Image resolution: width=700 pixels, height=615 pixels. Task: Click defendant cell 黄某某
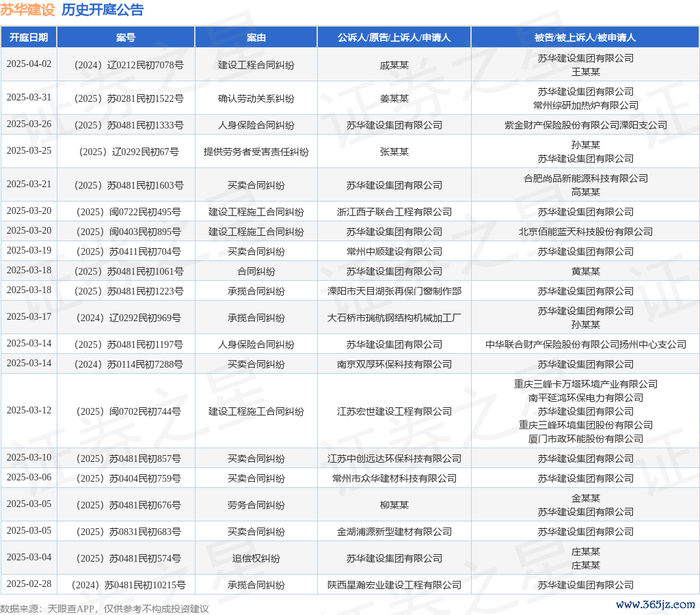(586, 272)
